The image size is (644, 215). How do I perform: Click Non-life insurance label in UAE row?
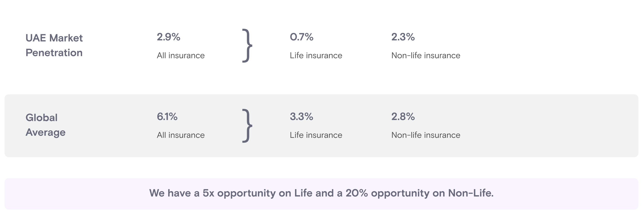click(426, 56)
